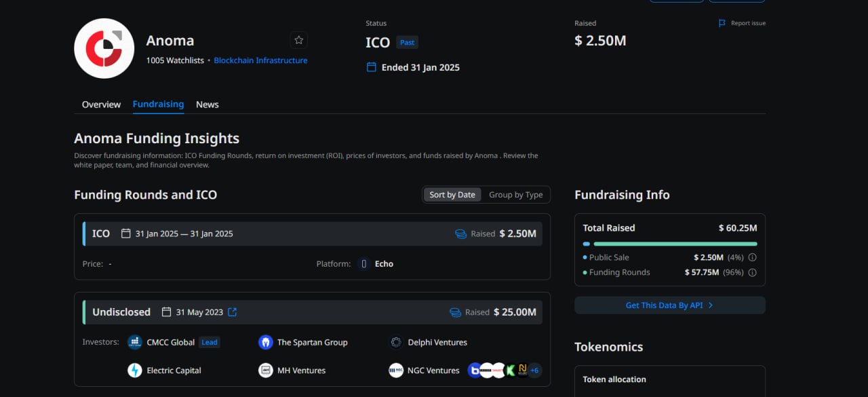
Task: Click the "Anoma Funding Insights" heading
Action: coord(157,138)
